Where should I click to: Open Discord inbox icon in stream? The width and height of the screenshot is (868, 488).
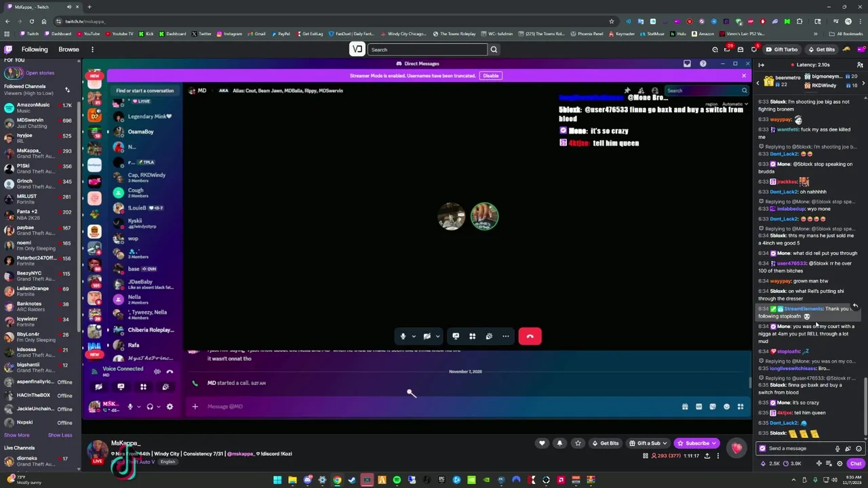click(x=687, y=64)
